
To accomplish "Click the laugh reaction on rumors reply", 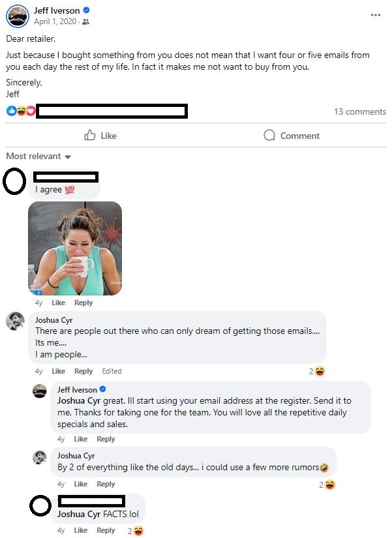I will (x=329, y=485).
